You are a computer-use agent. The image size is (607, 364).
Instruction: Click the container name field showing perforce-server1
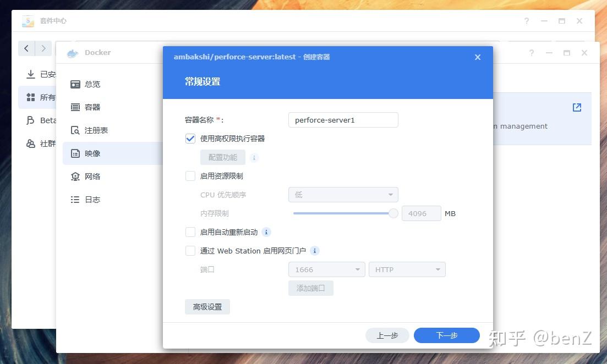343,119
